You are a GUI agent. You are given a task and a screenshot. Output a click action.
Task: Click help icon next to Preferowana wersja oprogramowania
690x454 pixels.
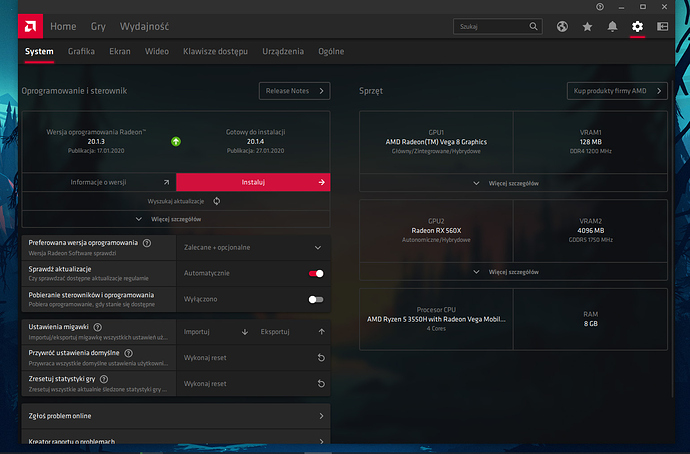147,243
